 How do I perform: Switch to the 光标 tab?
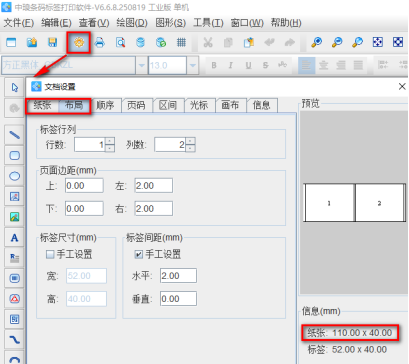click(x=199, y=106)
